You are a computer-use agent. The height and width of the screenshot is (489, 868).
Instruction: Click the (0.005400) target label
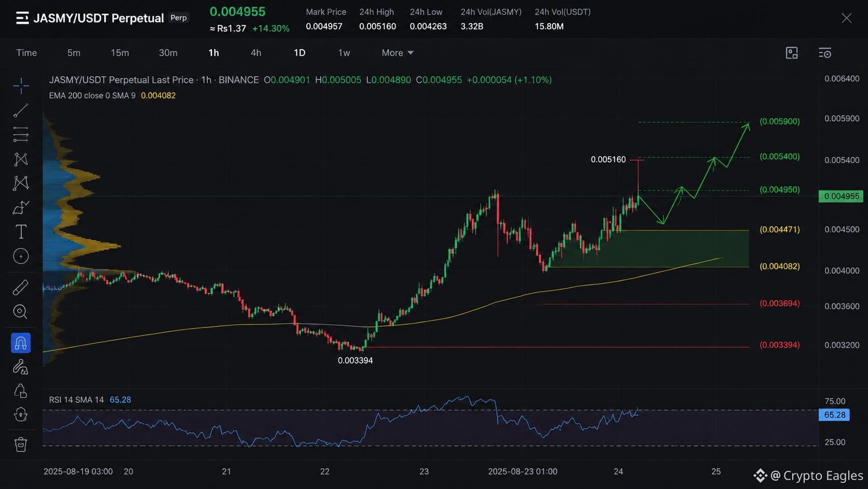point(780,156)
